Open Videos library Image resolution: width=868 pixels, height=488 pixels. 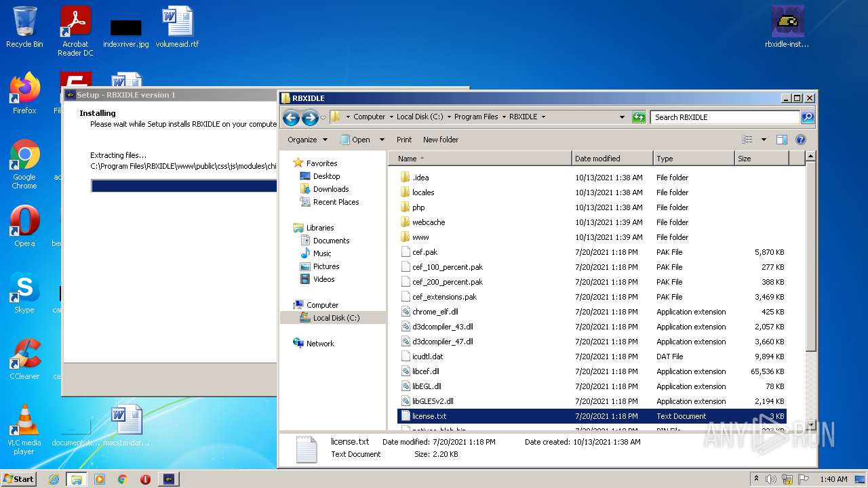click(323, 279)
